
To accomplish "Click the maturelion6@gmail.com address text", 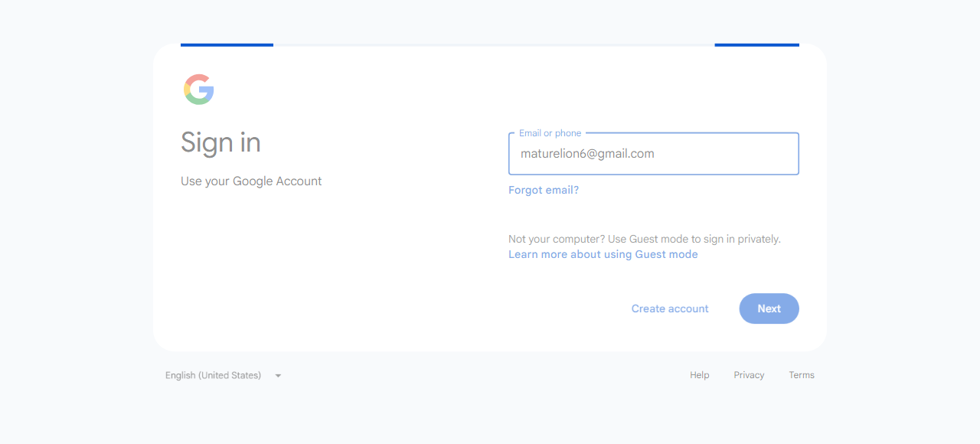I will pos(587,154).
